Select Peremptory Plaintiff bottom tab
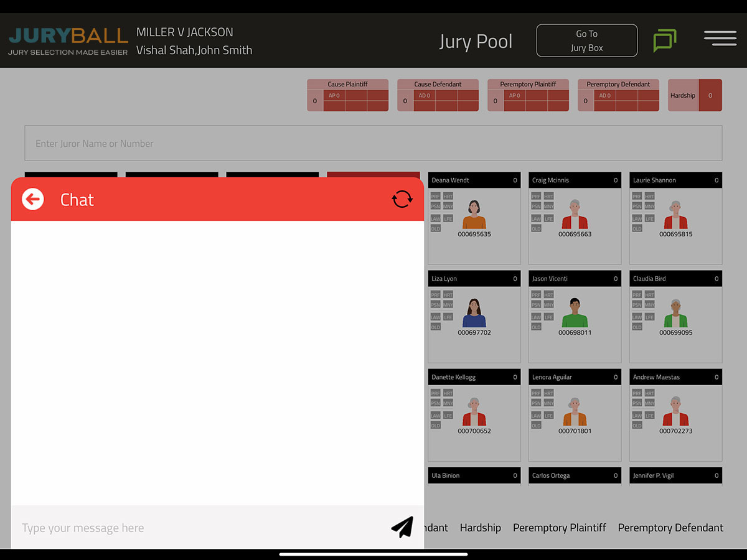This screenshot has height=560, width=747. [559, 528]
